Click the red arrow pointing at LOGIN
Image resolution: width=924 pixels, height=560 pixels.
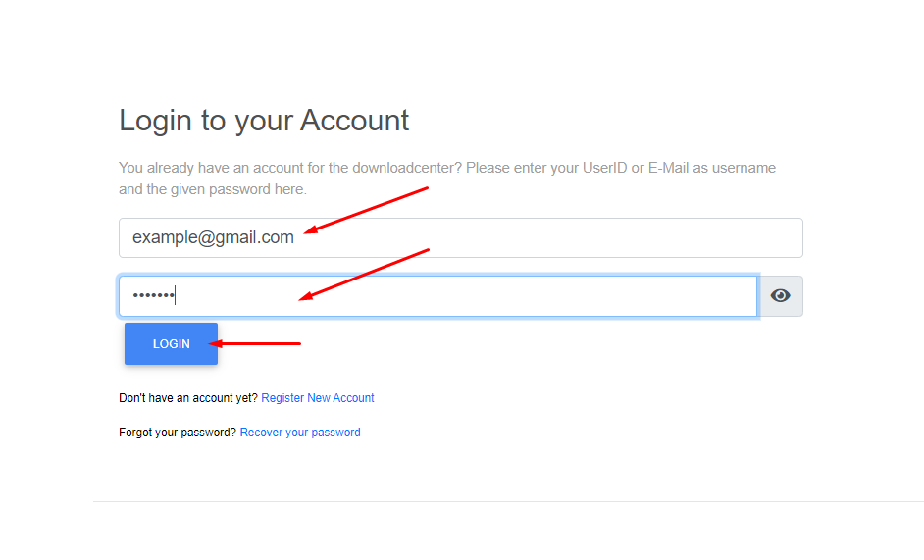coord(255,343)
